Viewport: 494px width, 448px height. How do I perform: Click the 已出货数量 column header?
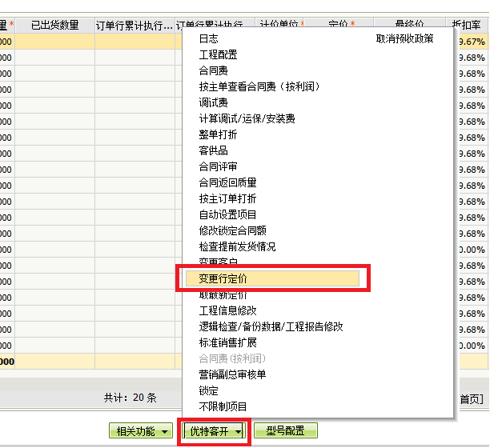(x=54, y=25)
